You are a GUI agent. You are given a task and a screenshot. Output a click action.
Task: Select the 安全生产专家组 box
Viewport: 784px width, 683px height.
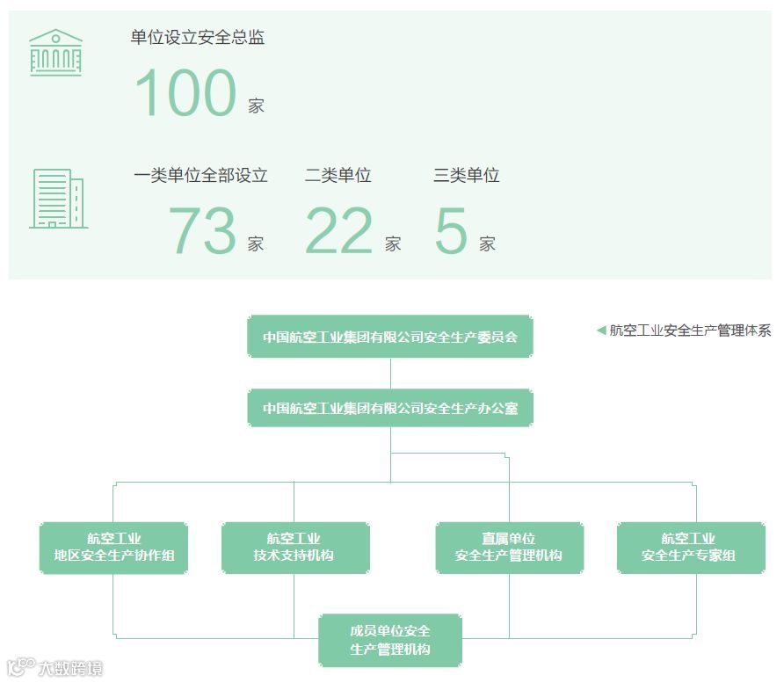[691, 548]
